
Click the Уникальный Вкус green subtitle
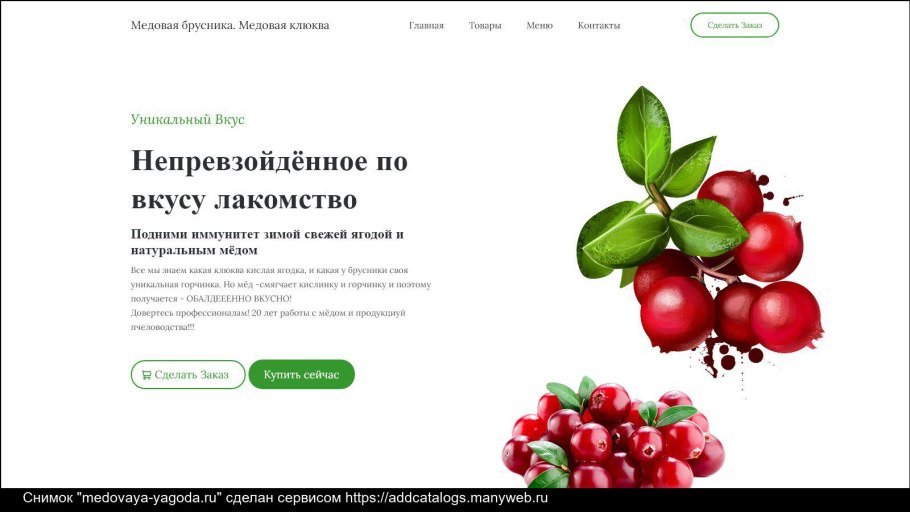click(187, 120)
